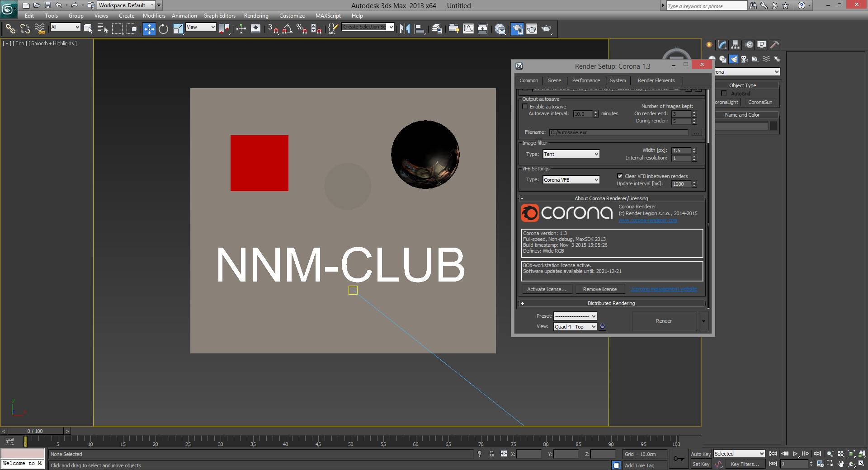This screenshot has height=470, width=868.
Task: Open Select by Name list tool
Action: [103, 29]
